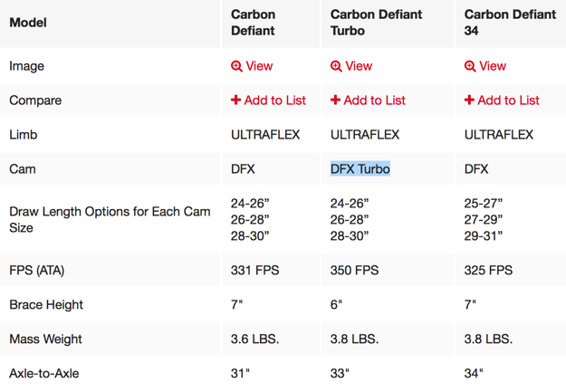The width and height of the screenshot is (566, 392).
Task: Open View link for Carbon Defiant image
Action: point(259,66)
